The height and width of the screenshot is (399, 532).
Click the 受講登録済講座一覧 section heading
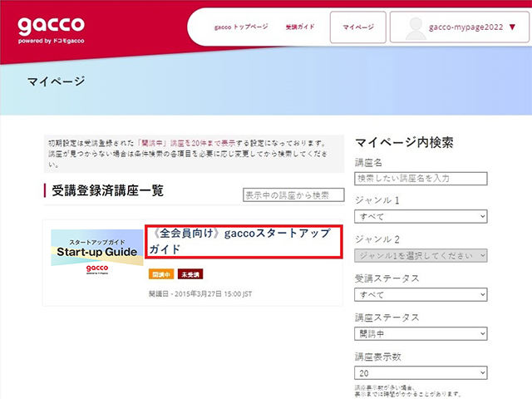point(107,191)
